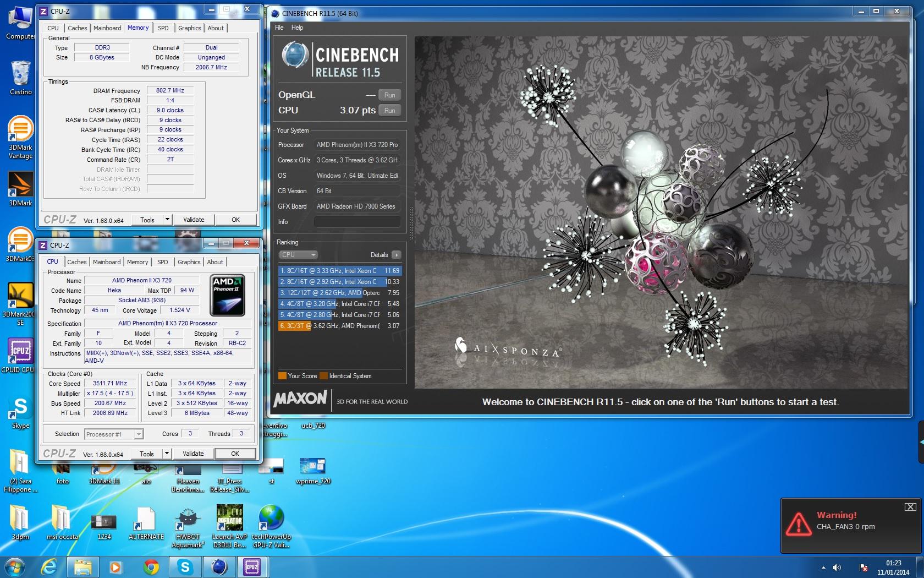Screen dimensions: 924x578
Task: Run the OpenGL benchmark in Cinebench
Action: 389,95
